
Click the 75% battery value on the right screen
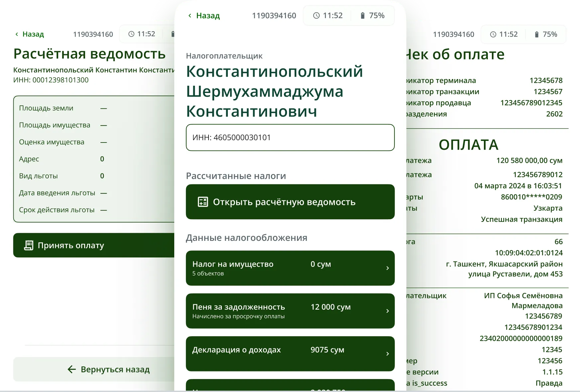point(550,34)
